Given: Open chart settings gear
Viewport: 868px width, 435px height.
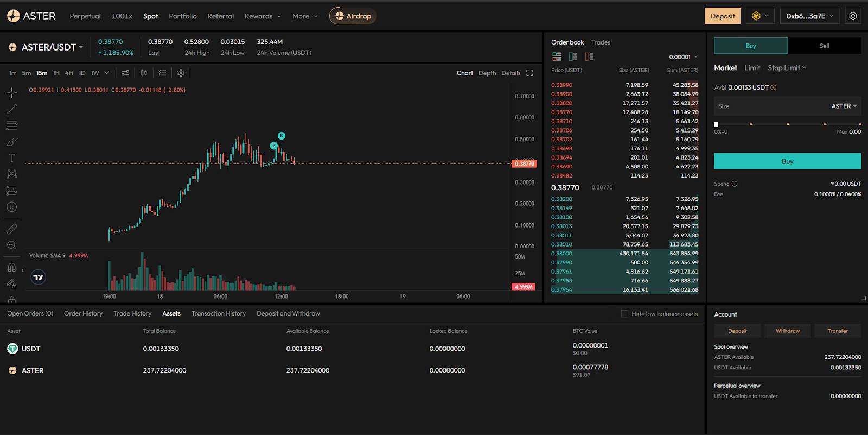Looking at the screenshot, I should [181, 73].
